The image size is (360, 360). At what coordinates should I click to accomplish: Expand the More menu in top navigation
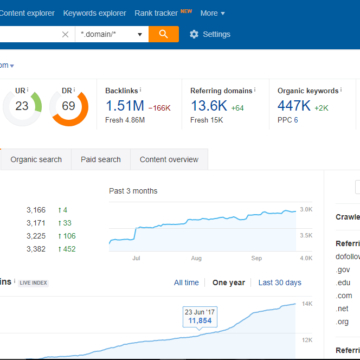pos(212,13)
